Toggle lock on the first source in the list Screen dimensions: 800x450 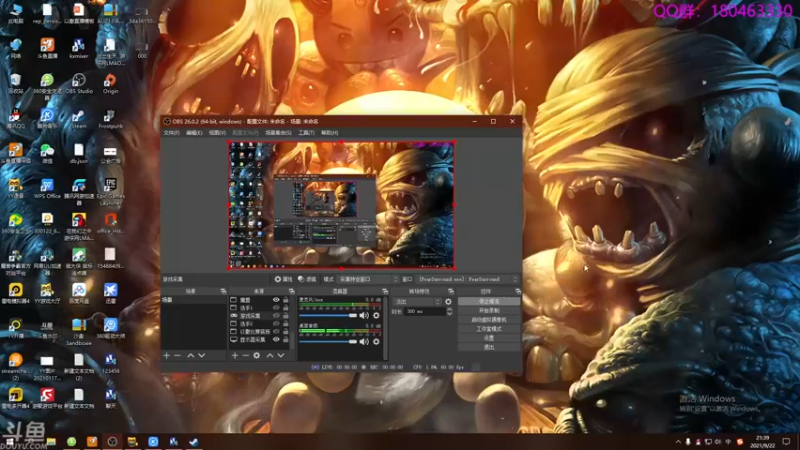click(286, 300)
